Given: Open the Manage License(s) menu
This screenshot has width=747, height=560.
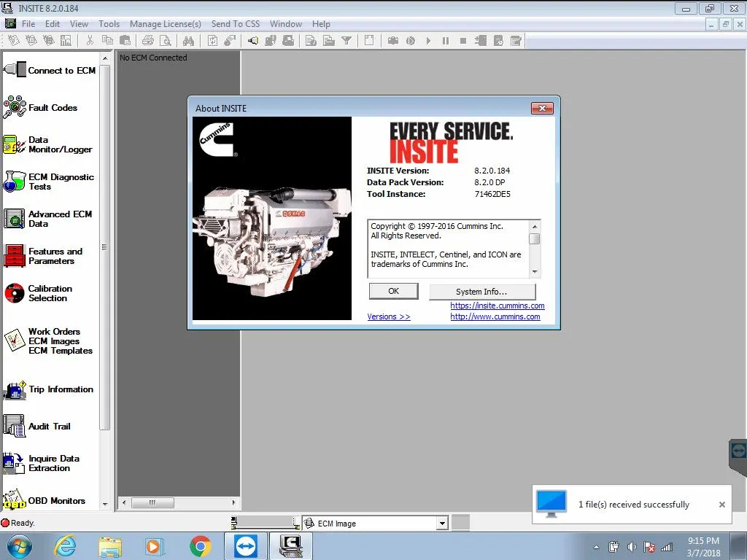Looking at the screenshot, I should point(166,24).
